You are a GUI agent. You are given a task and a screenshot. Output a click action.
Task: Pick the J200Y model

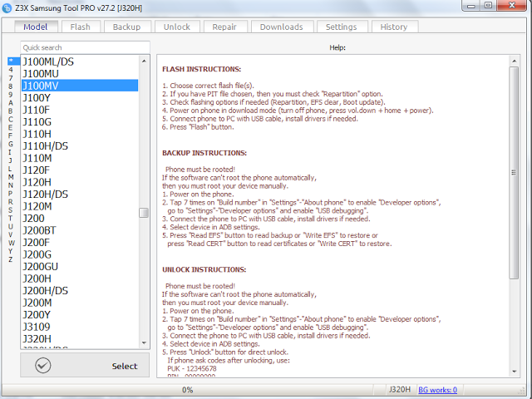[x=80, y=314]
